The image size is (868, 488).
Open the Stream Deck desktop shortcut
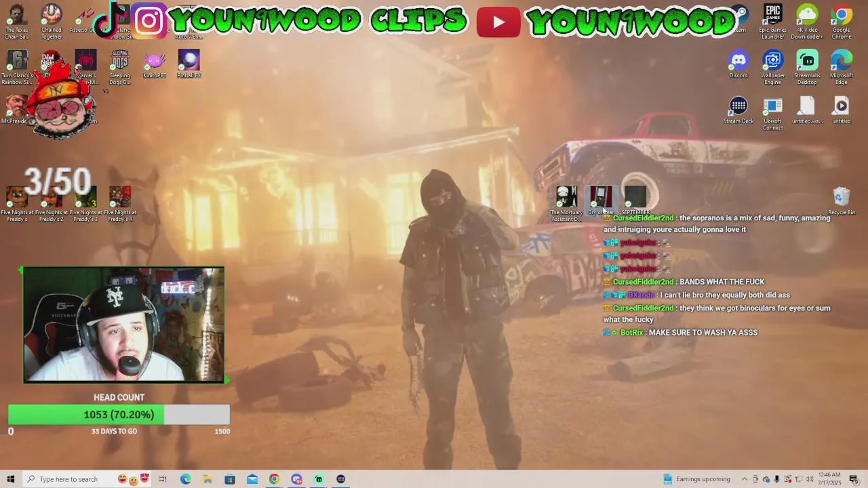point(738,110)
